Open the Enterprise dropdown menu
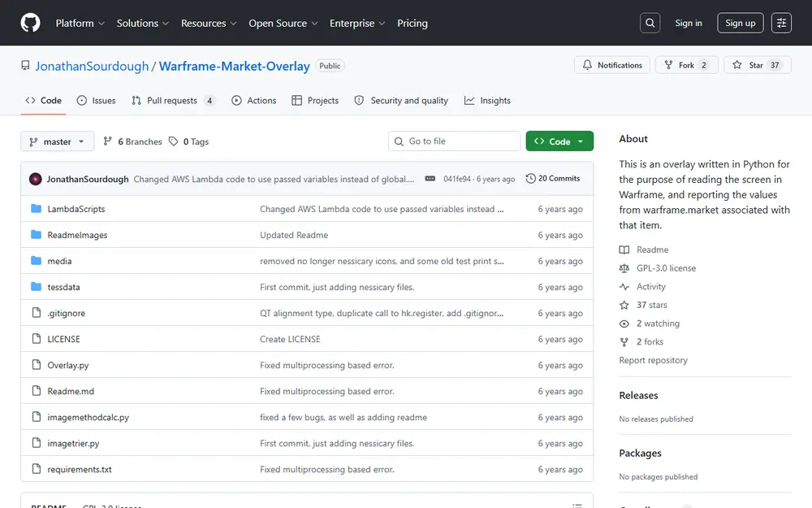The image size is (812, 508). pyautogui.click(x=357, y=24)
